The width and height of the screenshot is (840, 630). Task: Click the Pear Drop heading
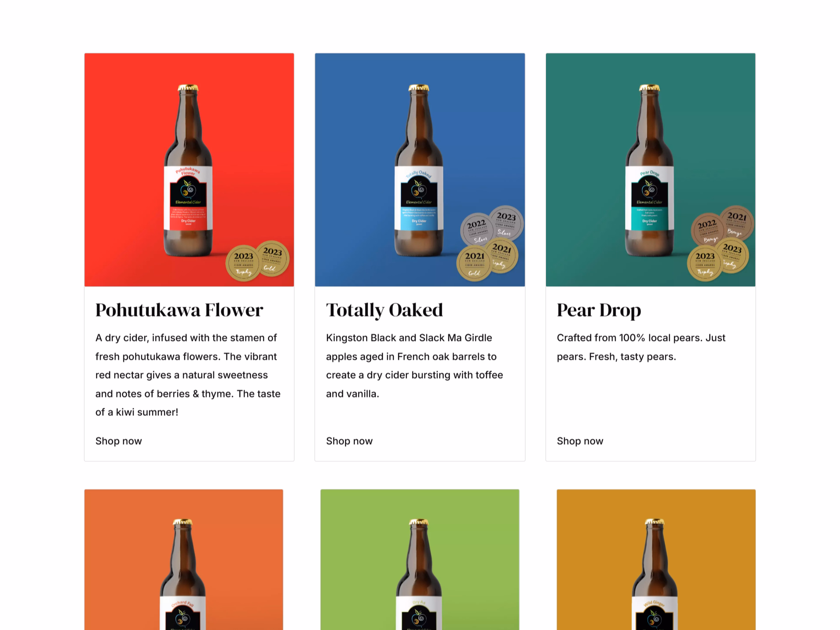599,310
